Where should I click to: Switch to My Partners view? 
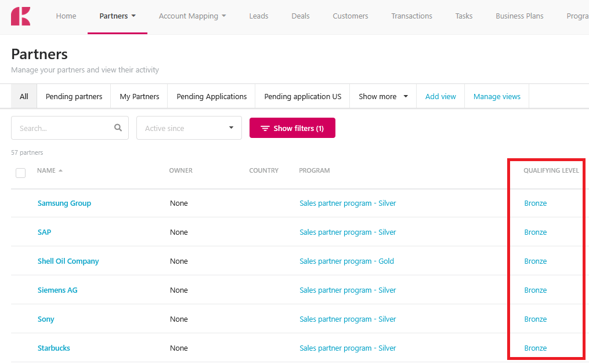(x=139, y=96)
